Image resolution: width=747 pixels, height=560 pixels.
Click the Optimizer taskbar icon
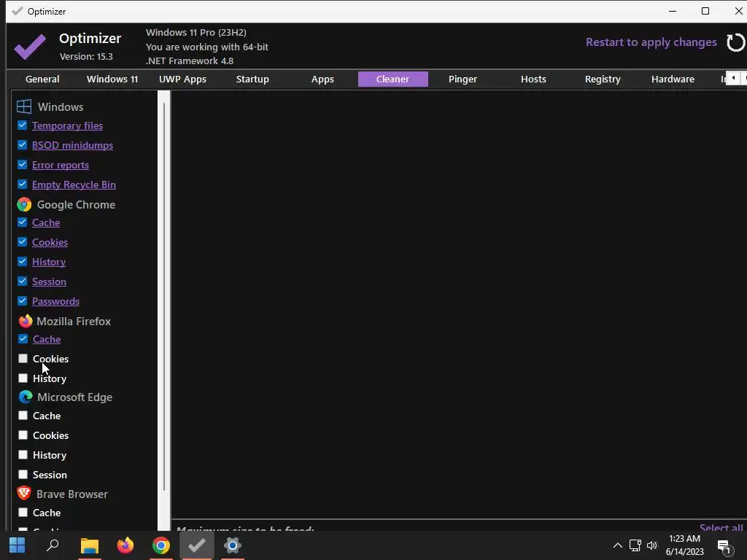pyautogui.click(x=197, y=545)
